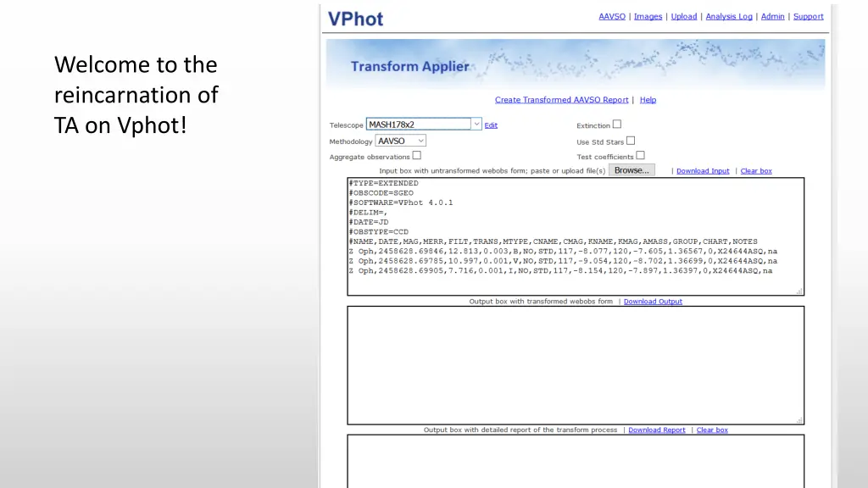The image size is (868, 488).
Task: Enable the Extinction checkbox
Action: point(617,124)
